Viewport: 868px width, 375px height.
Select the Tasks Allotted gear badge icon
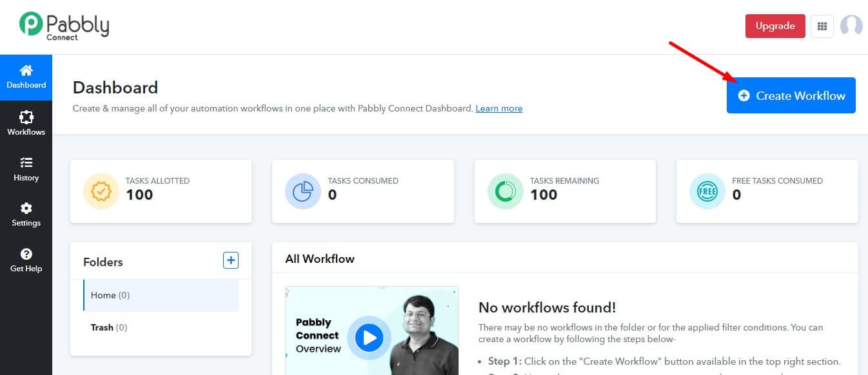[101, 191]
